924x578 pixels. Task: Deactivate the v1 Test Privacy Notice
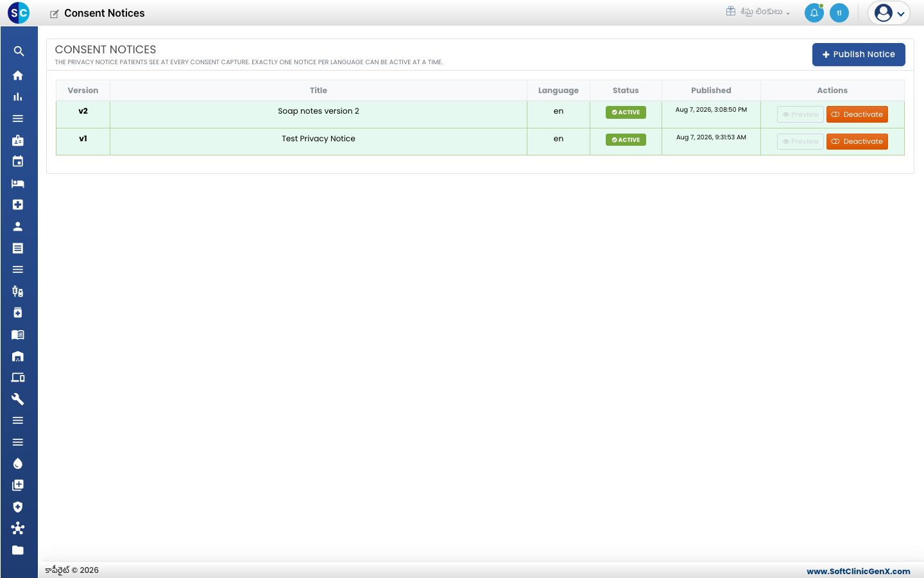click(857, 141)
